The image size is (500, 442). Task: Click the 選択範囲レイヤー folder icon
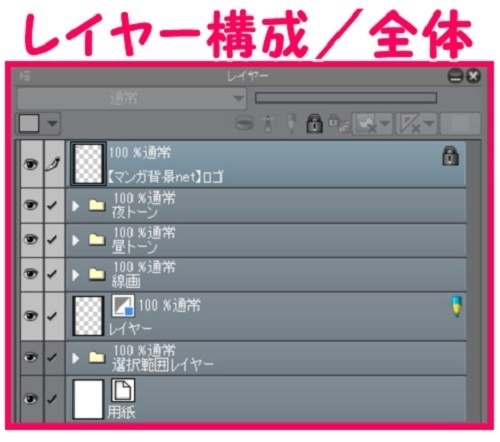point(97,358)
